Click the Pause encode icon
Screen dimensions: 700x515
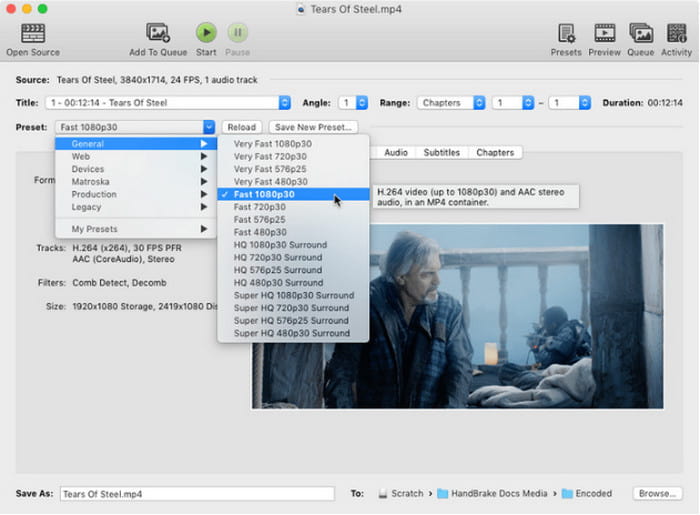coord(237,33)
